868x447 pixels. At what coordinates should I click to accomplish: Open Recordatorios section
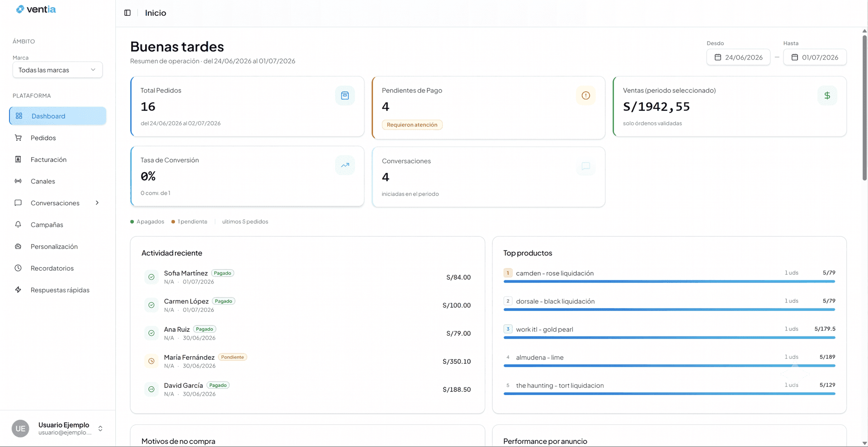(x=58, y=268)
